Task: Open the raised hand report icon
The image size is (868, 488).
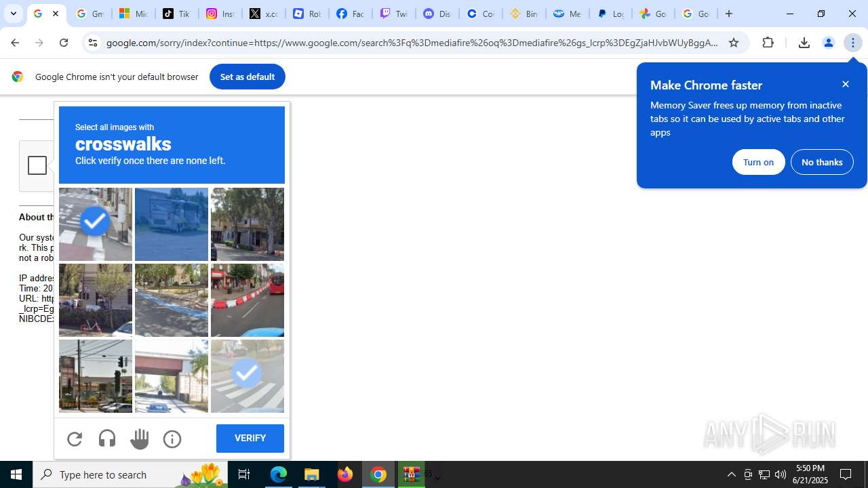Action: tap(140, 439)
